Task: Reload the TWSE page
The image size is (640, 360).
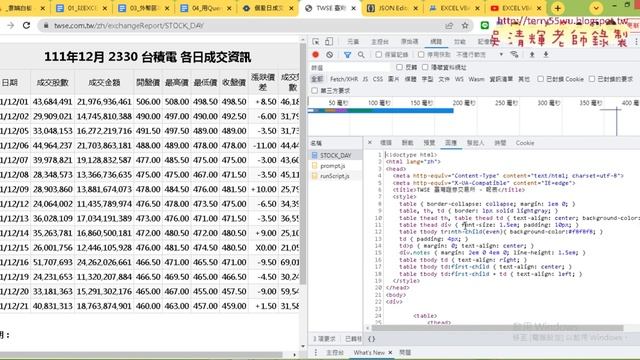Action: [x=27, y=25]
